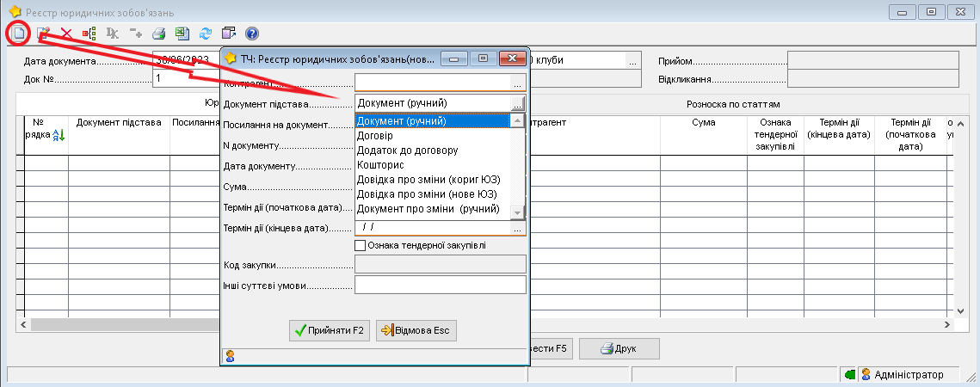Refresh the registry with the blue arrows icon
This screenshot has width=980, height=387.
[x=205, y=34]
